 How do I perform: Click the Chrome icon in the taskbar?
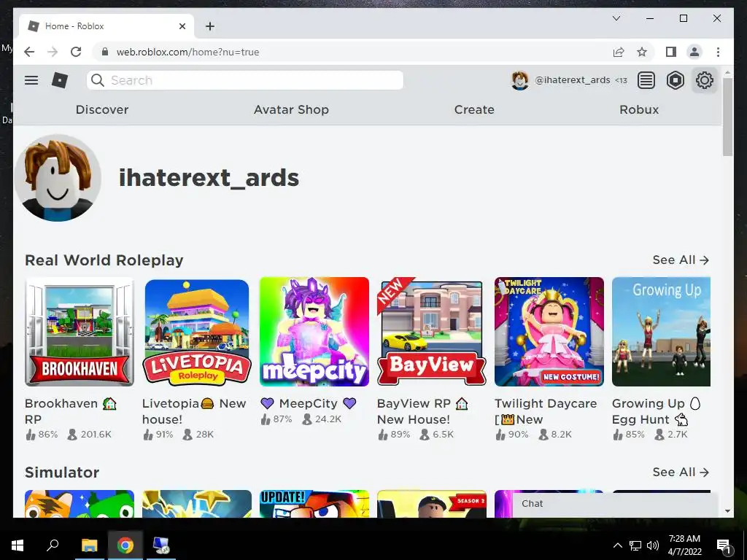(125, 545)
